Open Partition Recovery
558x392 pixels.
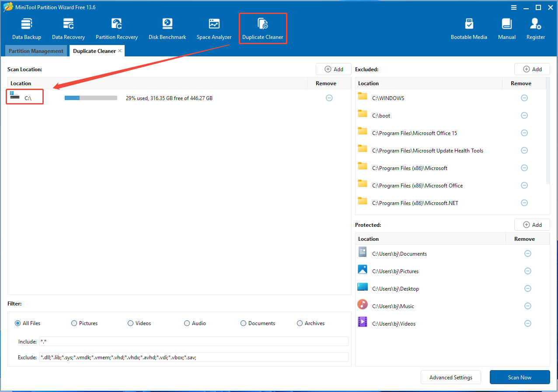[116, 27]
